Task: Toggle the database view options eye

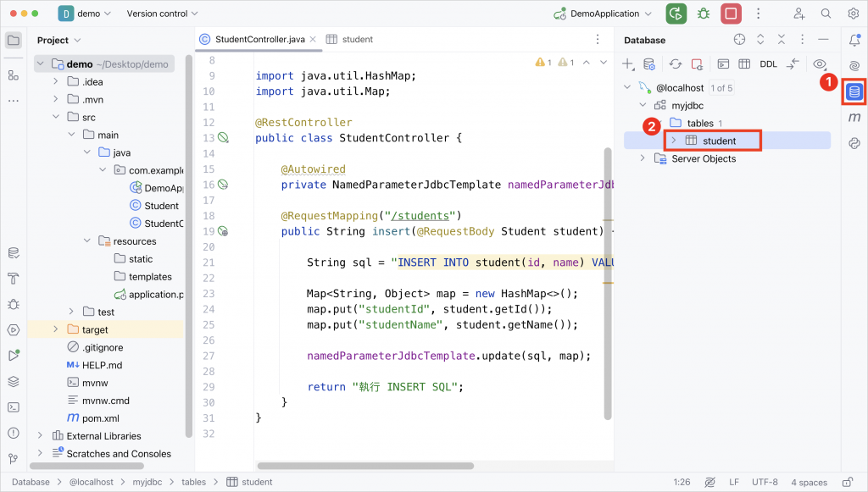Action: [x=820, y=64]
